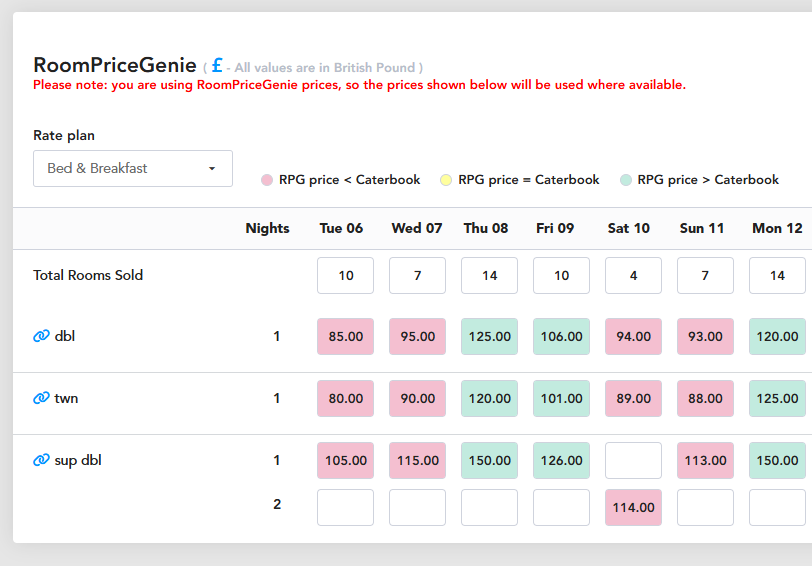
Task: Click empty sup dbl 2-night field for Mon 12
Action: click(777, 507)
